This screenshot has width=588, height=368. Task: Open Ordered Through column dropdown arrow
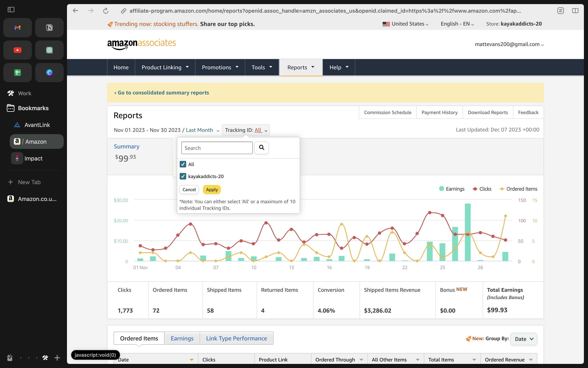coord(361,360)
